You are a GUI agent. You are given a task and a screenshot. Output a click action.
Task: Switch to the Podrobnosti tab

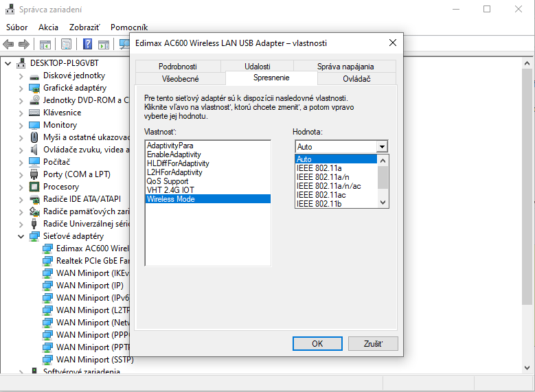click(178, 66)
